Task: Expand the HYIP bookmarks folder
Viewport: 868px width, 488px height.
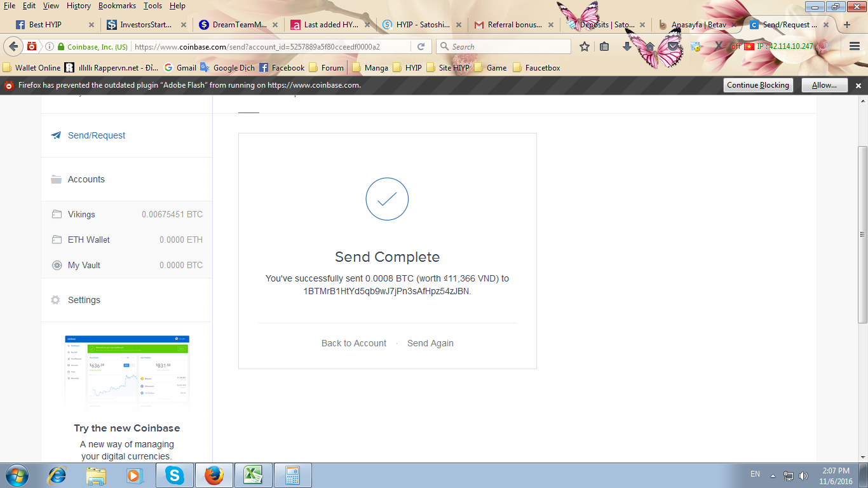Action: point(407,67)
